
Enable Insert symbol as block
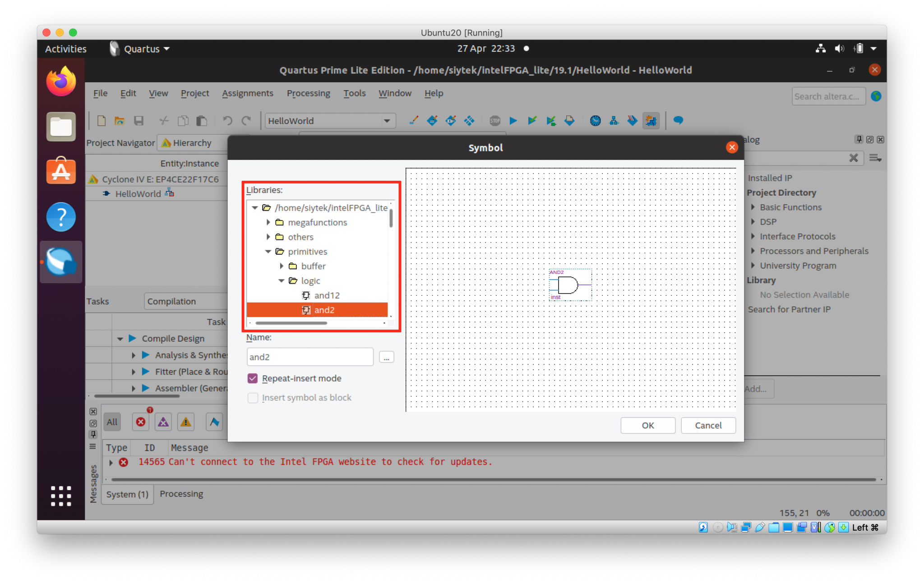[x=253, y=398]
